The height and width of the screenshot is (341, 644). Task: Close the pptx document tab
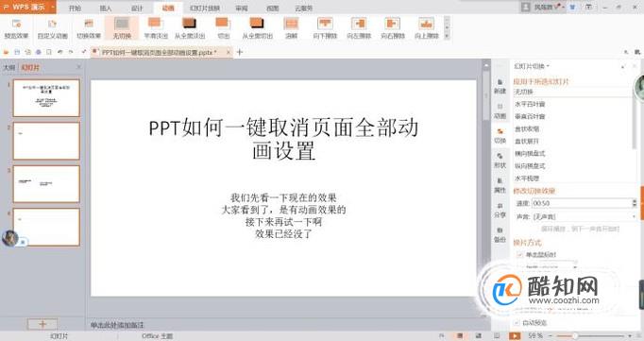229,52
